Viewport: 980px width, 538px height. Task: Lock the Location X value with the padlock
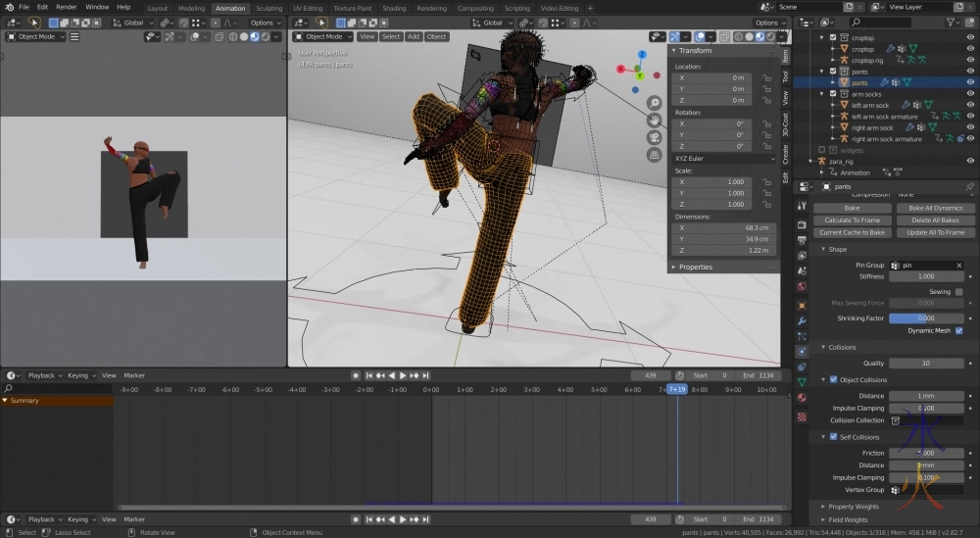(x=767, y=77)
